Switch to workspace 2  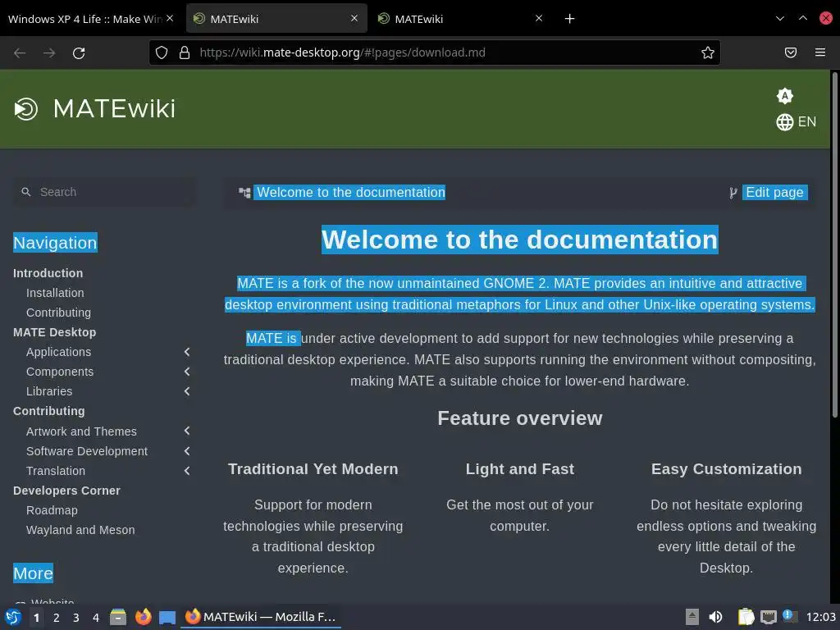[x=57, y=618]
